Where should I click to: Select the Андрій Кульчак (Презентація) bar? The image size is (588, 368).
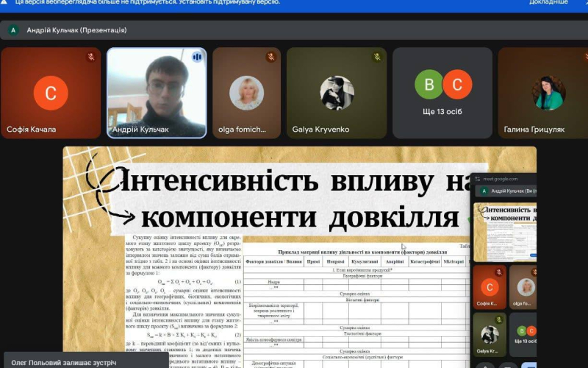point(294,30)
